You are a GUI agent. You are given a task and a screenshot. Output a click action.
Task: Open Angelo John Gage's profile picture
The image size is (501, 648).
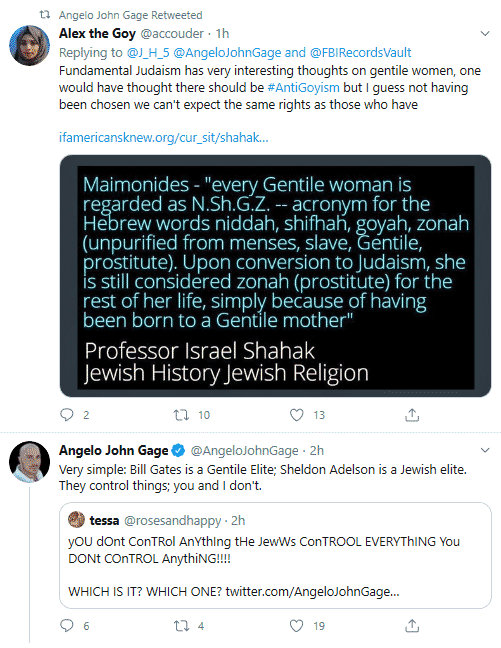[29, 462]
